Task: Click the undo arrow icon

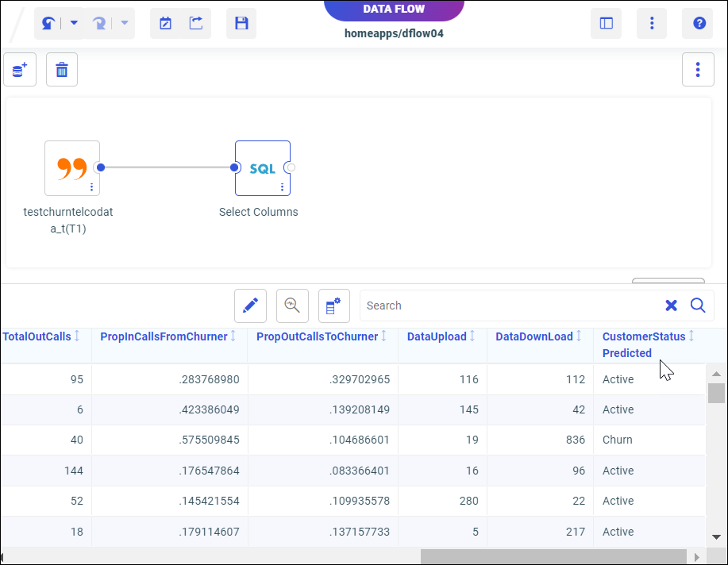Action: coord(48,23)
